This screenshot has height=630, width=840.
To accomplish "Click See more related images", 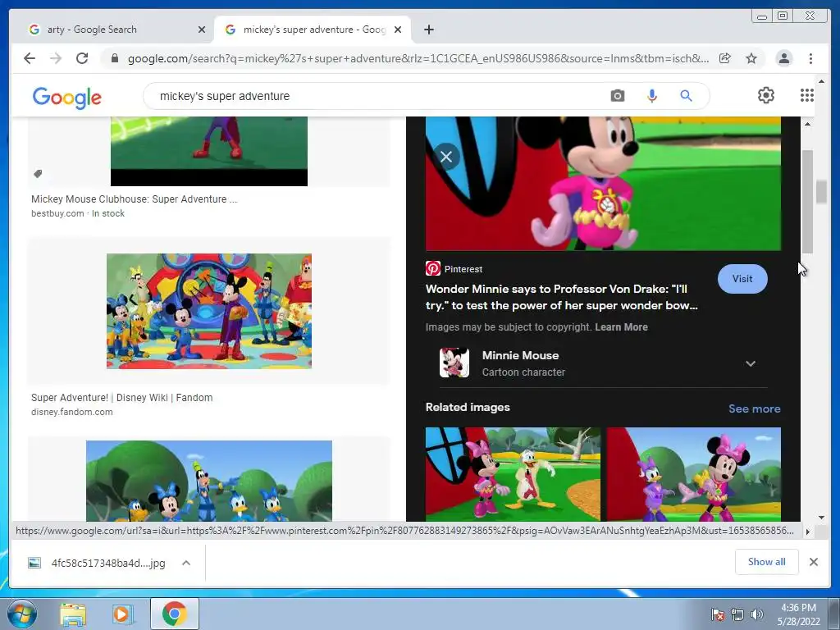I will pyautogui.click(x=754, y=409).
